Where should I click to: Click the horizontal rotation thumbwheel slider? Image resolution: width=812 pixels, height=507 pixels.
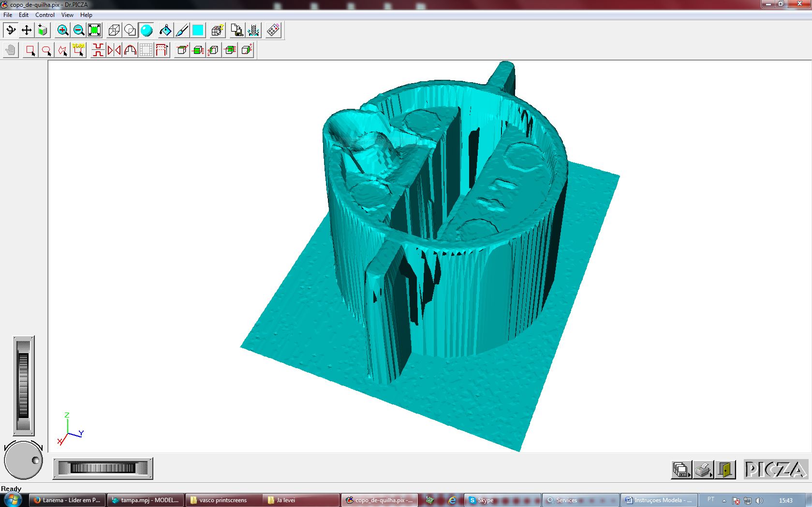pos(103,468)
